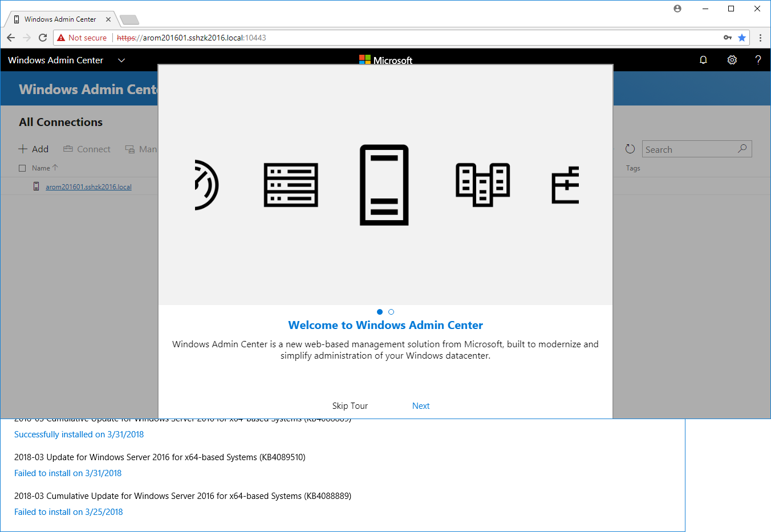Viewport: 771px width, 532px height.
Task: Click the datacenter buildings icon in tour
Action: point(483,185)
